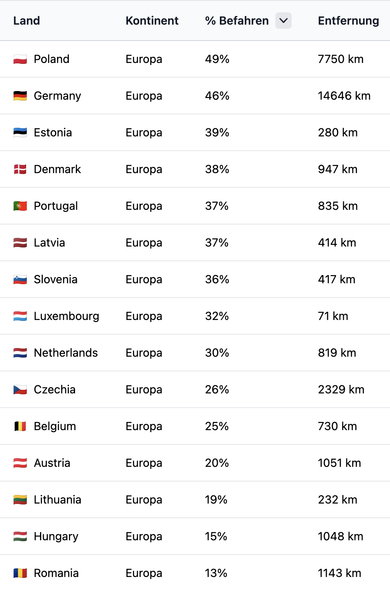Click the Czechia flag icon

(x=20, y=390)
